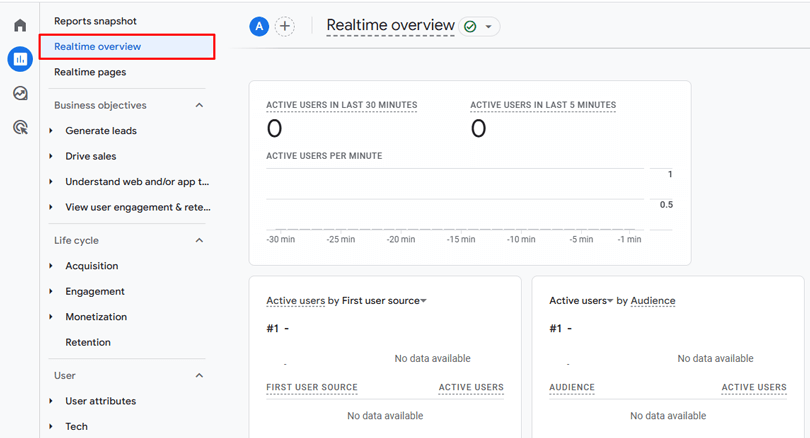The image size is (810, 438).
Task: Open Reports snapshot
Action: [96, 21]
